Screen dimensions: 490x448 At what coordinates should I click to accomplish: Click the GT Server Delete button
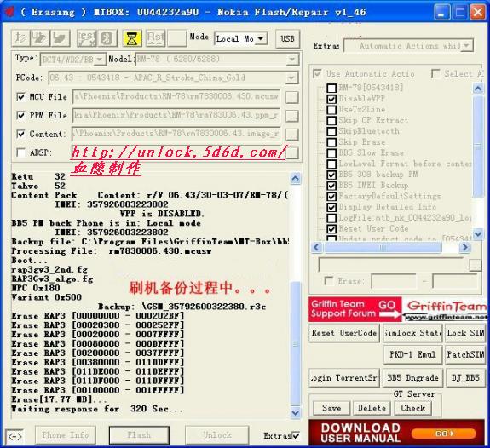372,408
